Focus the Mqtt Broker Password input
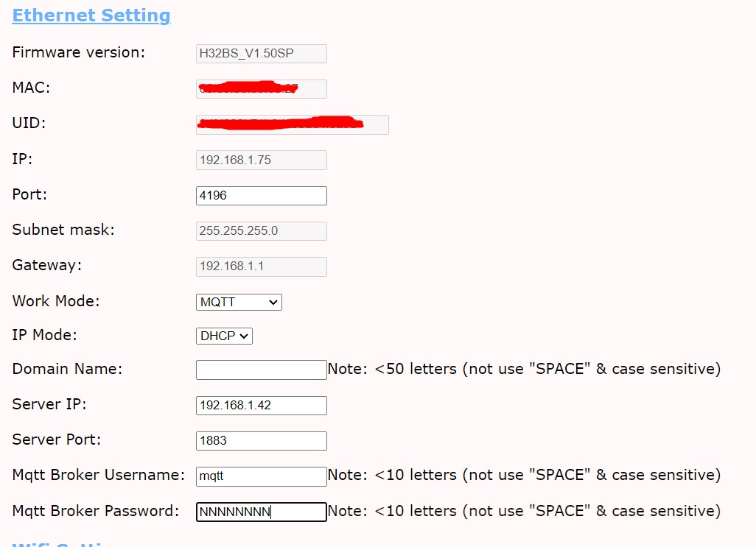This screenshot has height=547, width=756. pos(261,512)
